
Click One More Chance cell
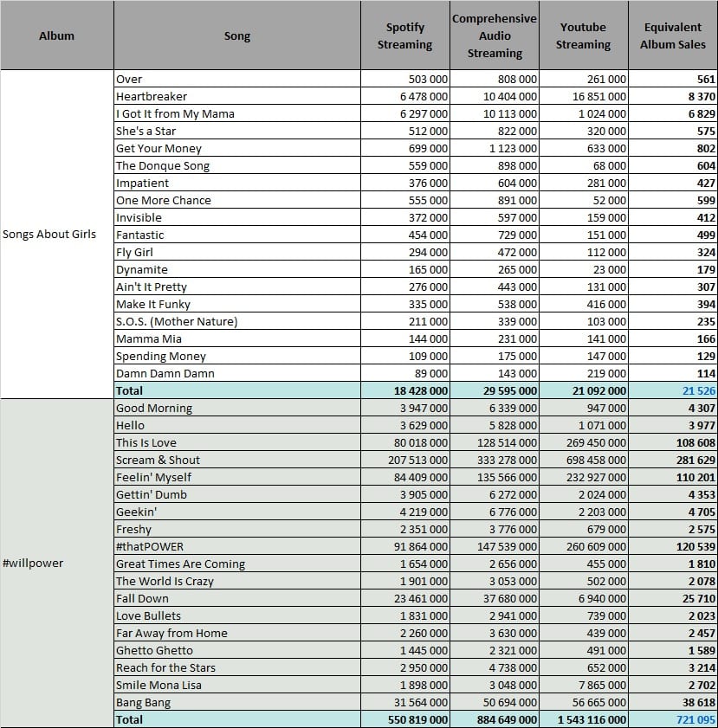point(236,200)
